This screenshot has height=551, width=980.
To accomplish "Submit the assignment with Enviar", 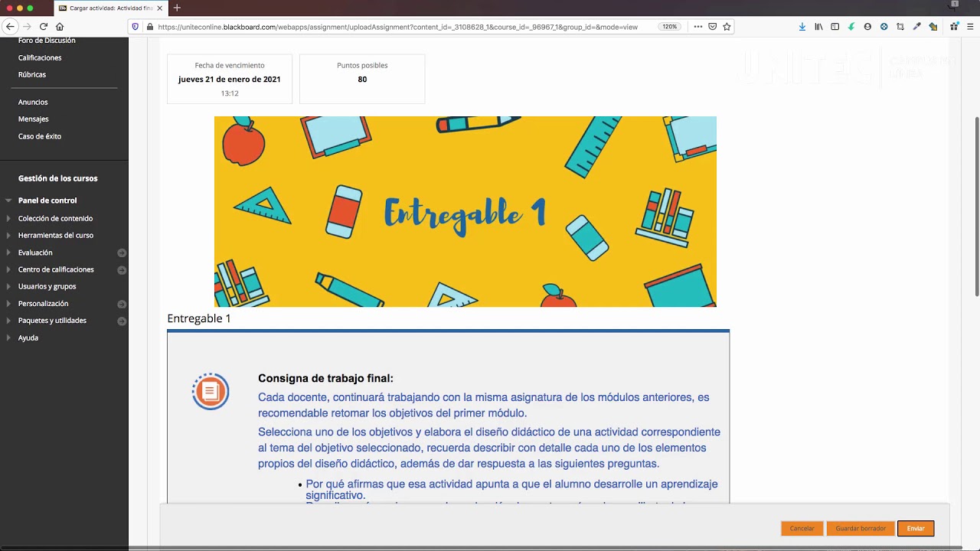I will pyautogui.click(x=916, y=528).
